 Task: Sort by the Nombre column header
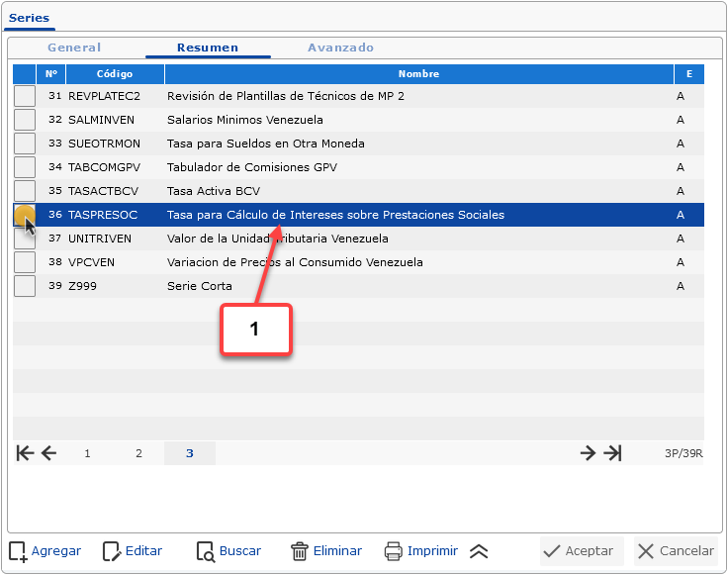[418, 74]
